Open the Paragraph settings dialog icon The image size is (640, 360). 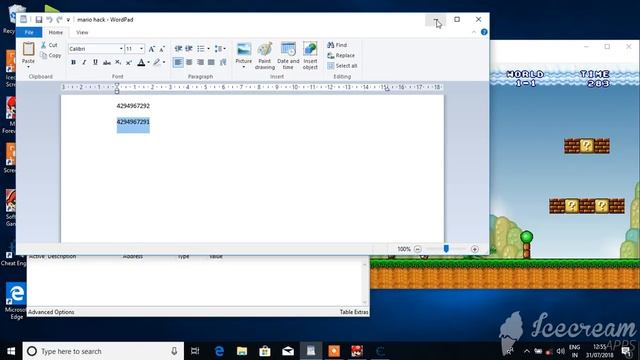pyautogui.click(x=223, y=62)
